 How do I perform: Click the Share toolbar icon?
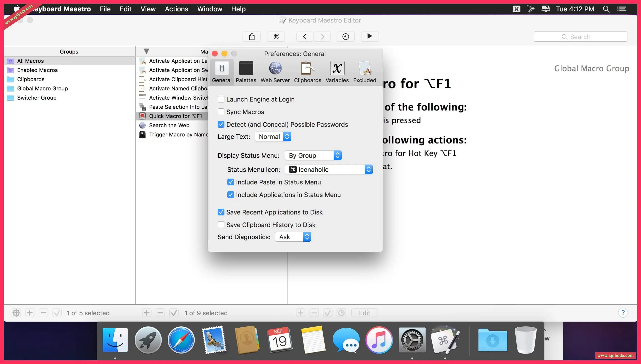(252, 37)
